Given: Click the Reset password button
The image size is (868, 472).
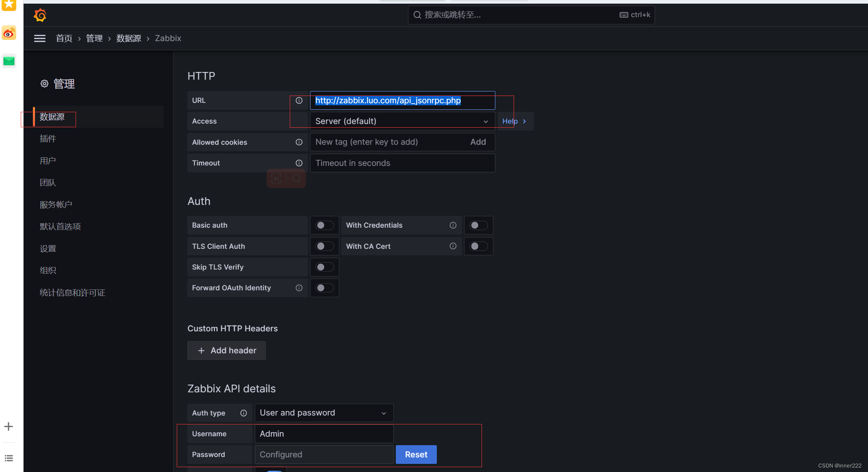Looking at the screenshot, I should point(416,455).
